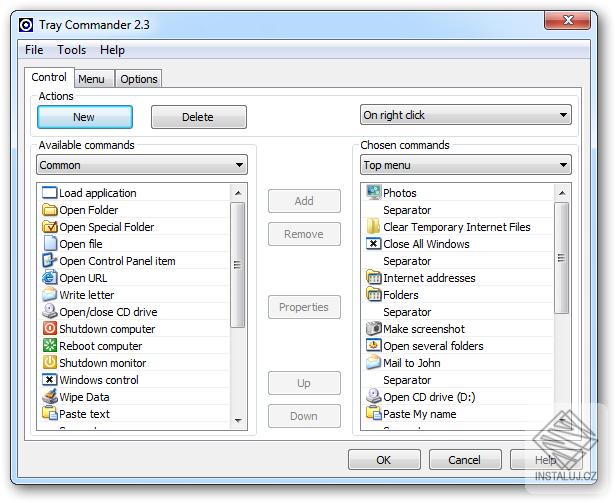The image size is (616, 503).
Task: Open the Tools menu
Action: pyautogui.click(x=72, y=50)
